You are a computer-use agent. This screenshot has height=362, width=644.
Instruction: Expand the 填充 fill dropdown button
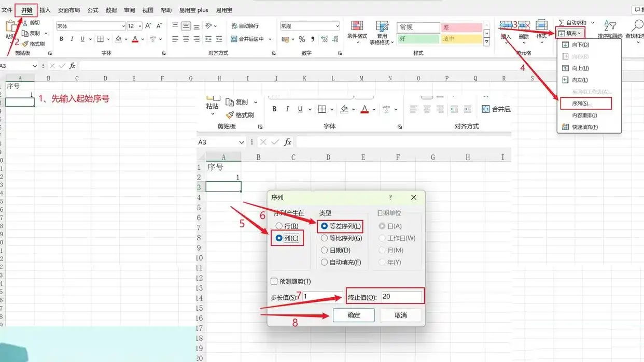pyautogui.click(x=570, y=33)
